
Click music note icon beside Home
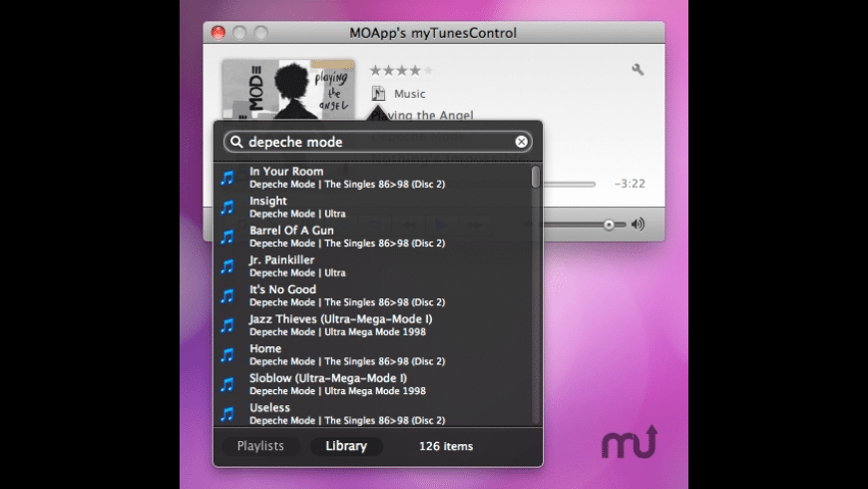(x=227, y=355)
